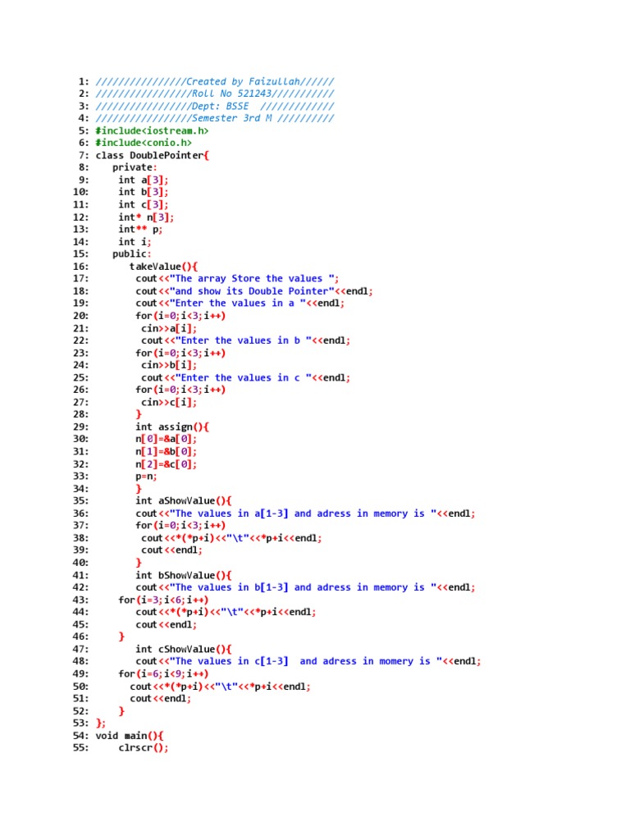Click the 'and show its Double Pointer' line
The image size is (630, 840).
(254, 291)
